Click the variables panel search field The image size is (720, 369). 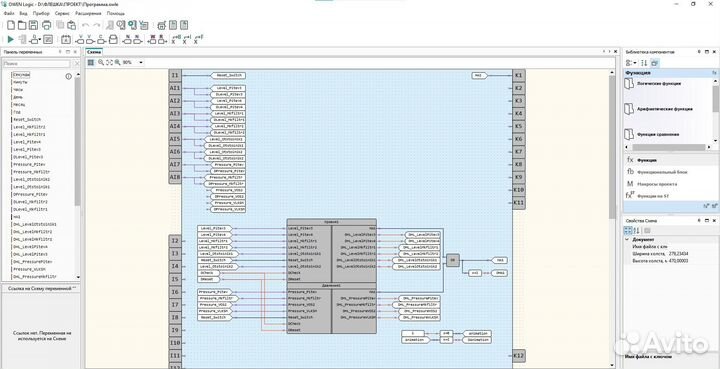pos(37,64)
